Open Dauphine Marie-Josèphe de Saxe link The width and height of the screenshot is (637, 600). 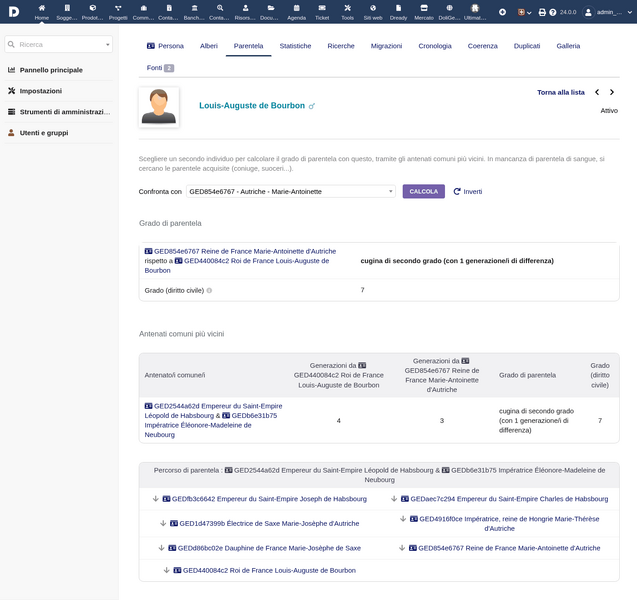(x=264, y=548)
